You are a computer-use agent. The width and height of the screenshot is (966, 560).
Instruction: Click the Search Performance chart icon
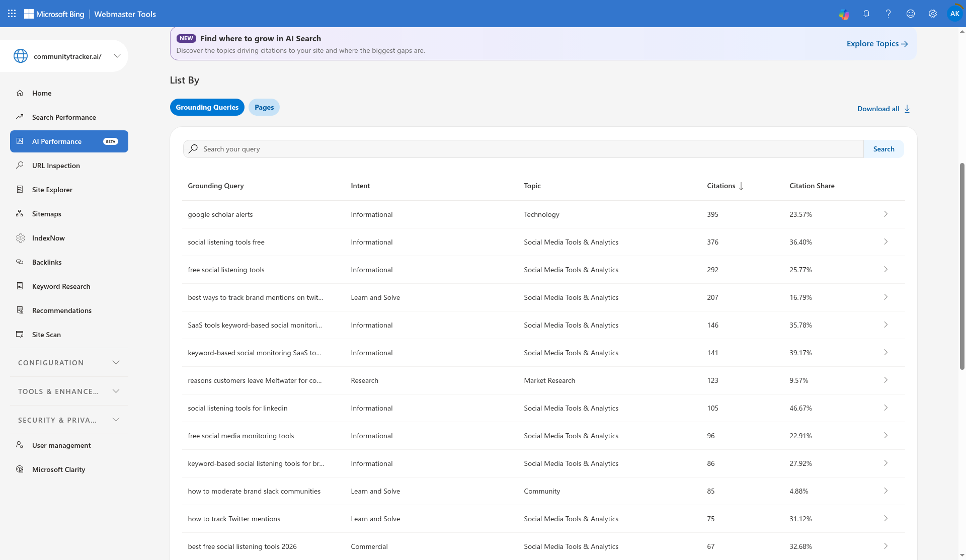point(20,117)
